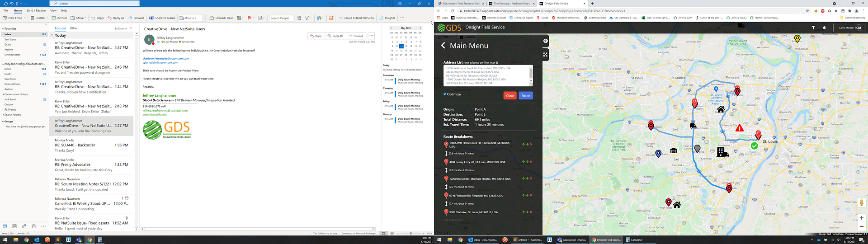Viewport: 868px width, 244px height.
Task: Click the fullscreen map expand icon
Action: click(545, 55)
